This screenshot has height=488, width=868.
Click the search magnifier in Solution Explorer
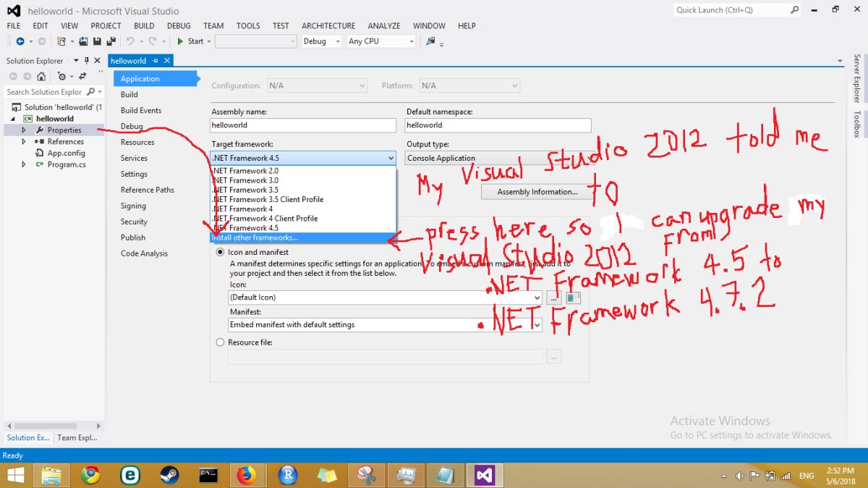point(90,92)
